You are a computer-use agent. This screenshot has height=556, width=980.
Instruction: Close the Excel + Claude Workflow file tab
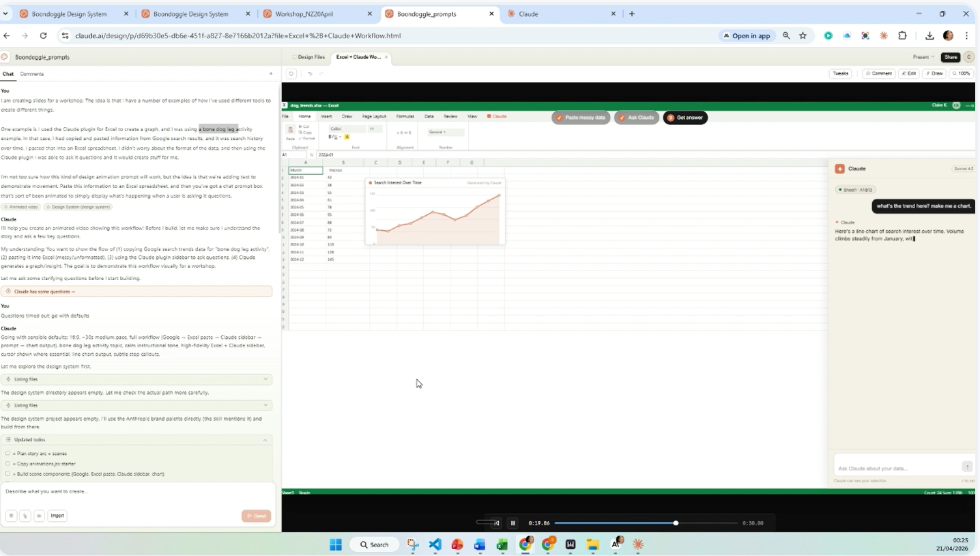click(x=386, y=57)
